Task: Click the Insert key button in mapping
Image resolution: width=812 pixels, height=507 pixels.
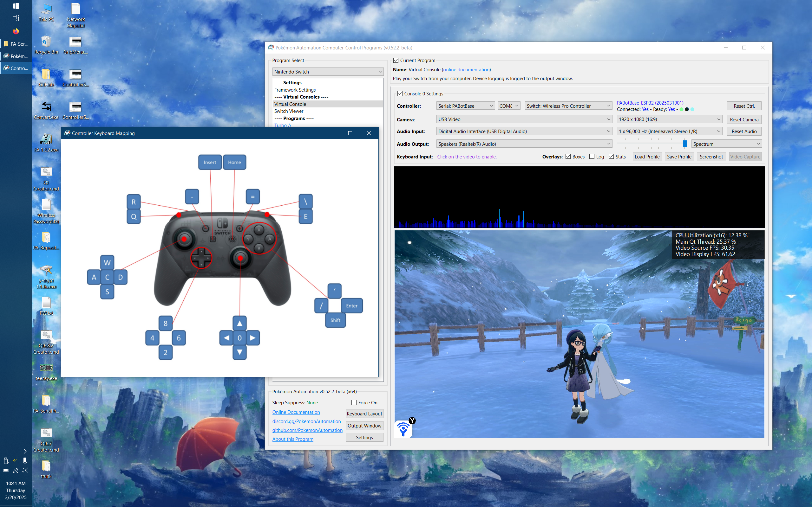Action: (210, 162)
